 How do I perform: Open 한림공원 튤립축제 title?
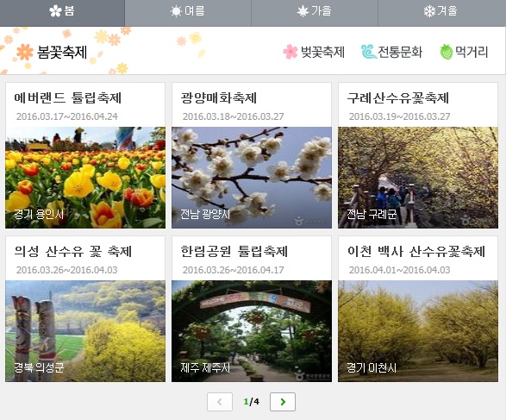[234, 252]
